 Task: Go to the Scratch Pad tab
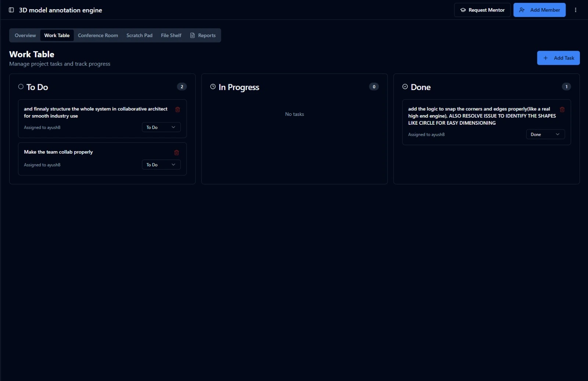click(x=139, y=36)
